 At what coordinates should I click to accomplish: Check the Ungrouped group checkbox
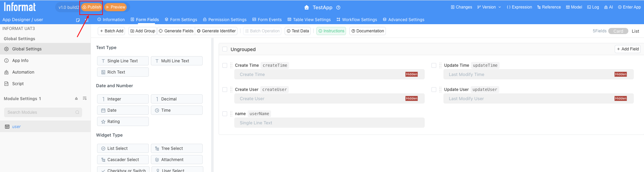(x=225, y=49)
